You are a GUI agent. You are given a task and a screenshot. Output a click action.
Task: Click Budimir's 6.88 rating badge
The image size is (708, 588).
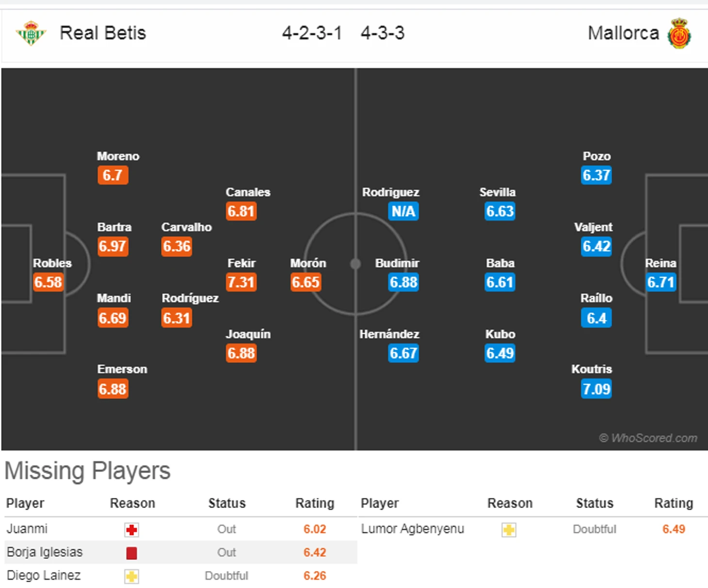tap(403, 282)
